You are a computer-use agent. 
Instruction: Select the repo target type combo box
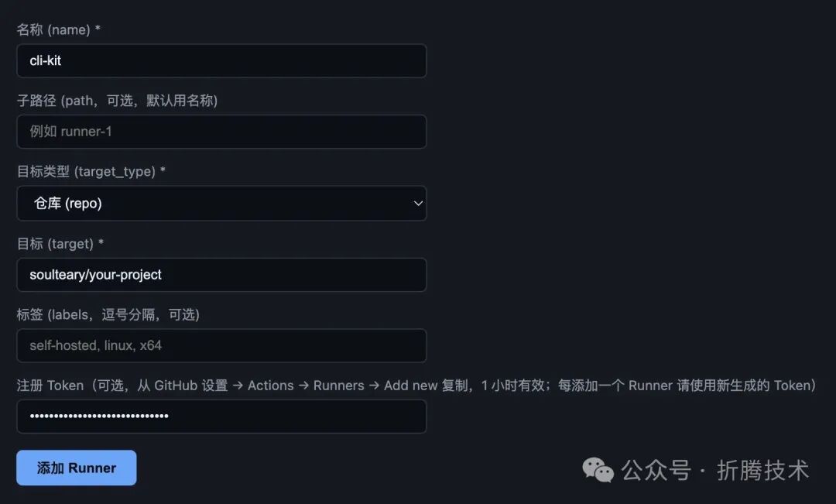pyautogui.click(x=222, y=203)
